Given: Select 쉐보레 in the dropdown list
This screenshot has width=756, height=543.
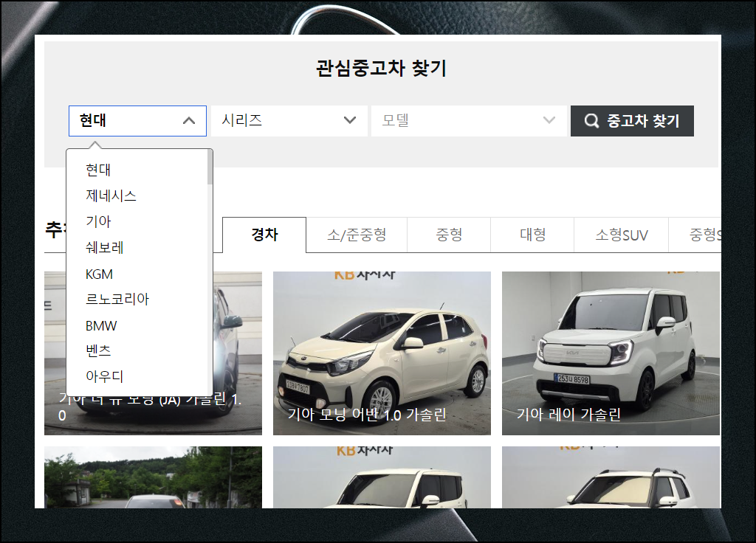Looking at the screenshot, I should coord(105,248).
